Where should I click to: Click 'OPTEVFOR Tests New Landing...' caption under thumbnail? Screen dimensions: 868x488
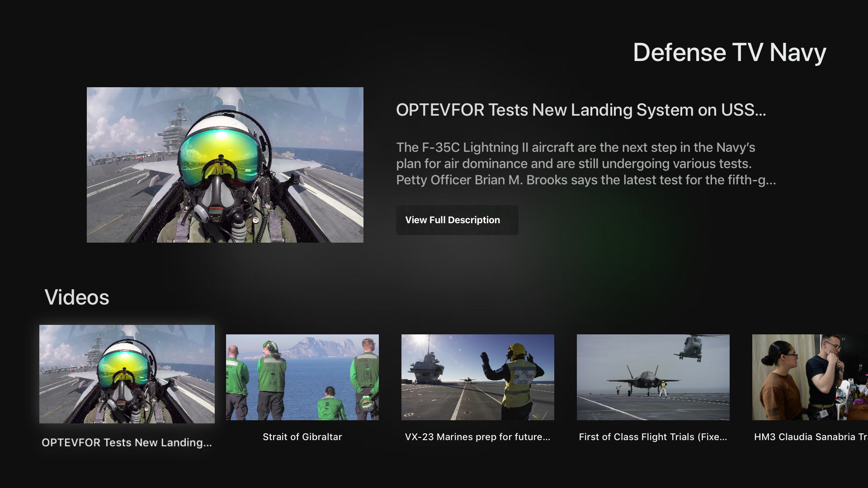coord(127,443)
